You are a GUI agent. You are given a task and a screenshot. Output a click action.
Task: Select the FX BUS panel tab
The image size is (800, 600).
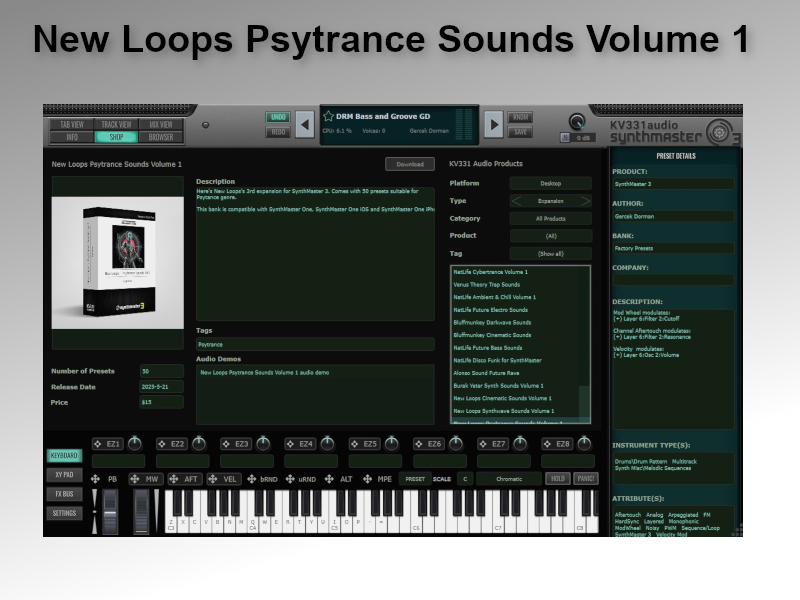coord(64,494)
